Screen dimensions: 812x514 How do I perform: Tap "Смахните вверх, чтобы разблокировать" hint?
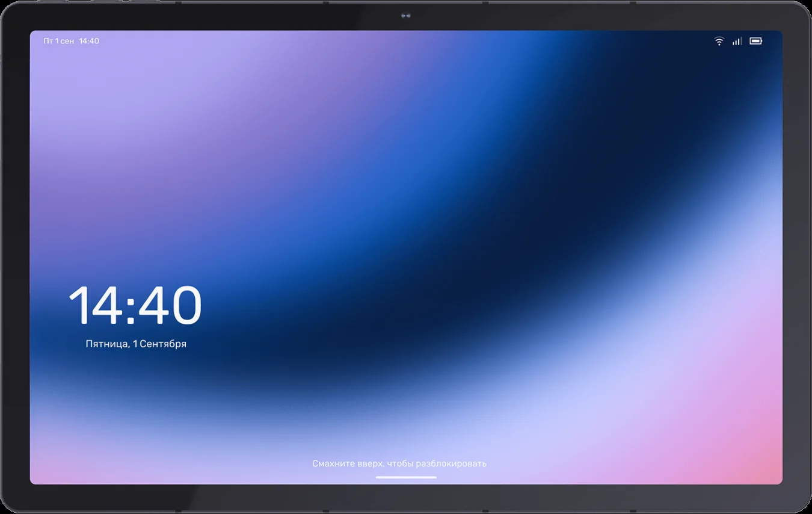[399, 463]
